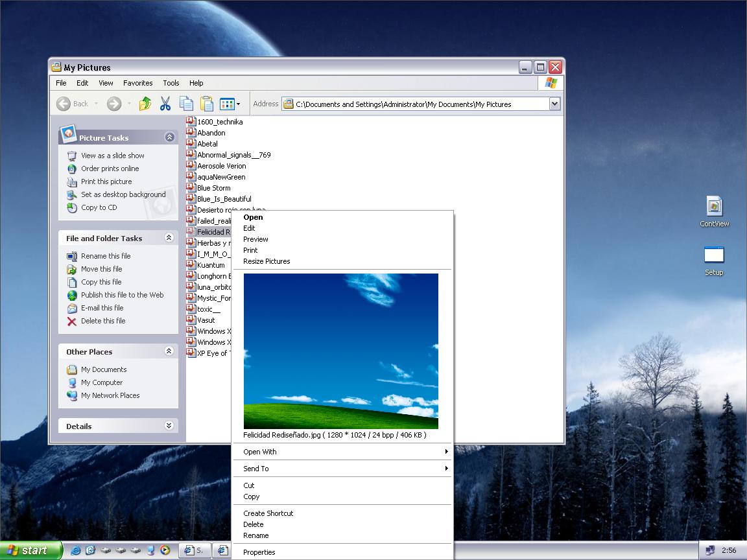Click View as a slide show
The height and width of the screenshot is (560, 747).
(x=112, y=156)
